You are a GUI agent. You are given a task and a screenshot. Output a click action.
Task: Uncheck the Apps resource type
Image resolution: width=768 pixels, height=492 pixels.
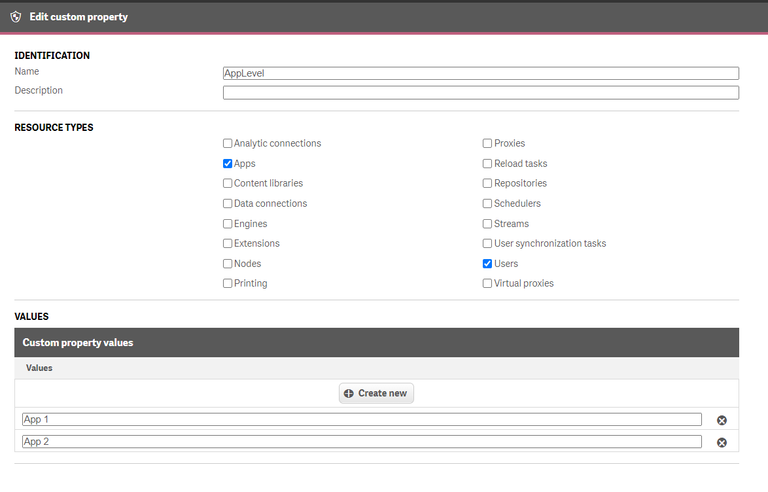[x=227, y=164]
